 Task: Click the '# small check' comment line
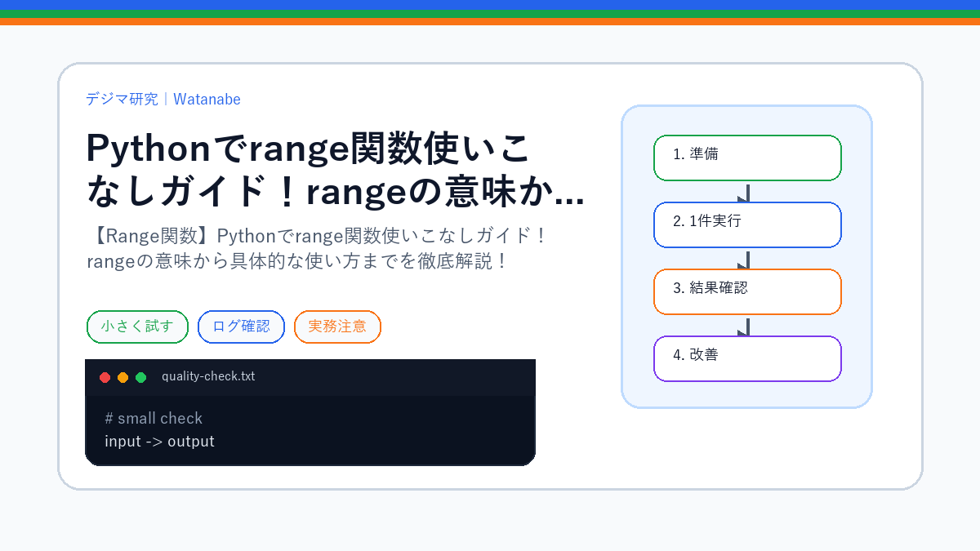tap(154, 418)
